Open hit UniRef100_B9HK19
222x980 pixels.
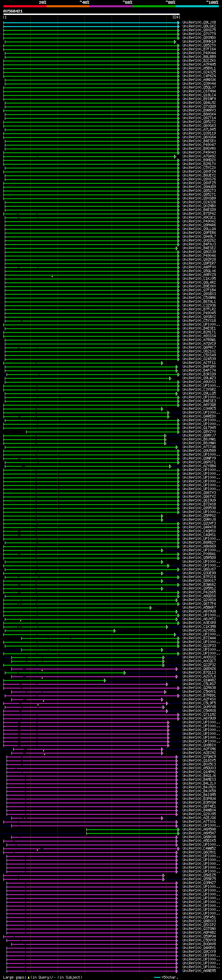click(199, 41)
